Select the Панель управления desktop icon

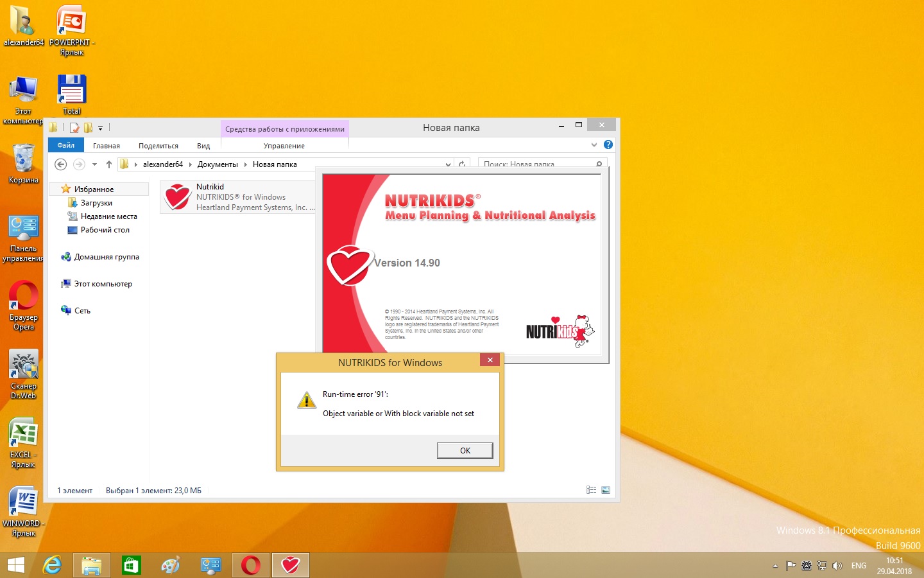(24, 238)
